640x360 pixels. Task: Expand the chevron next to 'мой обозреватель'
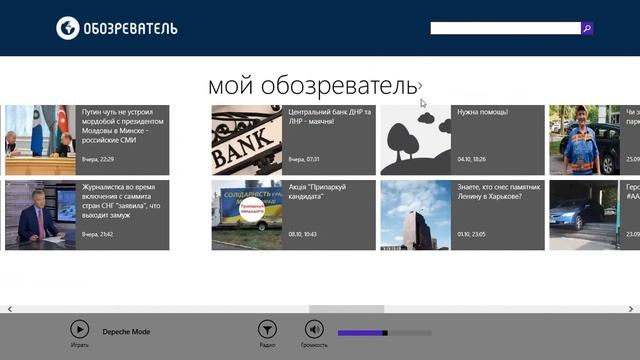point(420,86)
